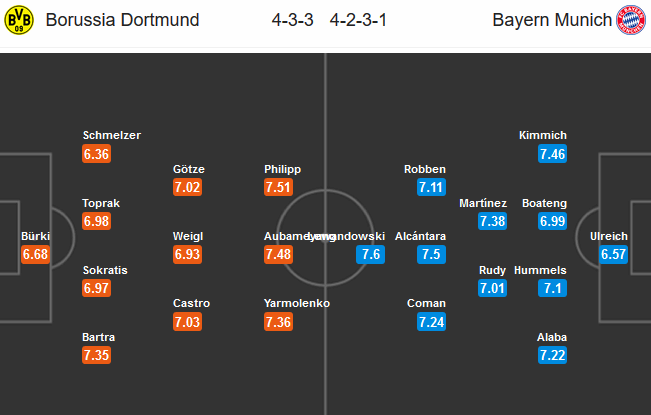Open Borussia Dortmund team name link
Screen dimensions: 651x415
(122, 20)
